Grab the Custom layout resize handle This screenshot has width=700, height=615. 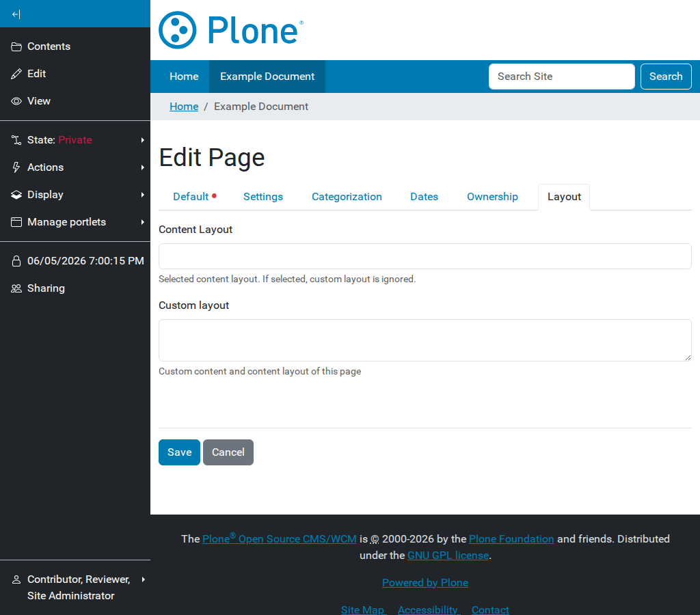688,357
